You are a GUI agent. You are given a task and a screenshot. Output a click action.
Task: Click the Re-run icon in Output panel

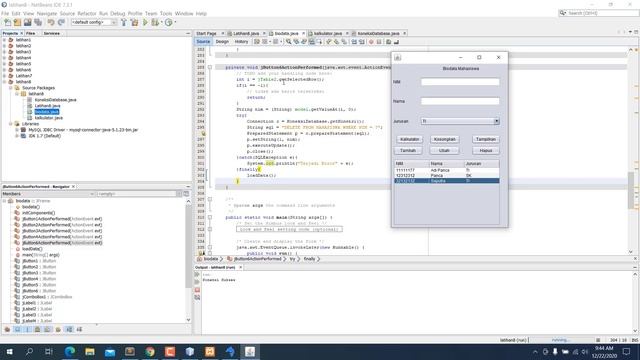coord(197,274)
